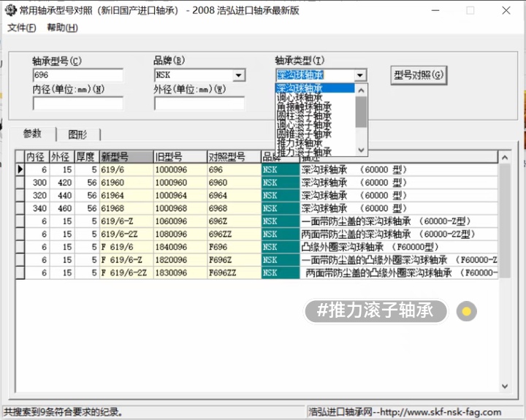Select cell 61964 in 新型号 column

click(x=126, y=196)
